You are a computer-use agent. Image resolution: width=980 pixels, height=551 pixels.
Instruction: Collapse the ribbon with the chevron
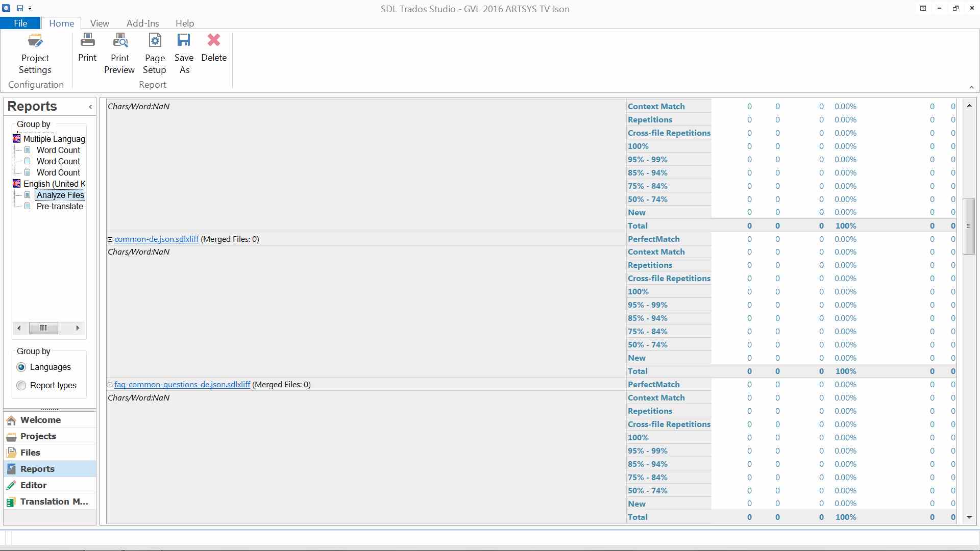tap(971, 87)
